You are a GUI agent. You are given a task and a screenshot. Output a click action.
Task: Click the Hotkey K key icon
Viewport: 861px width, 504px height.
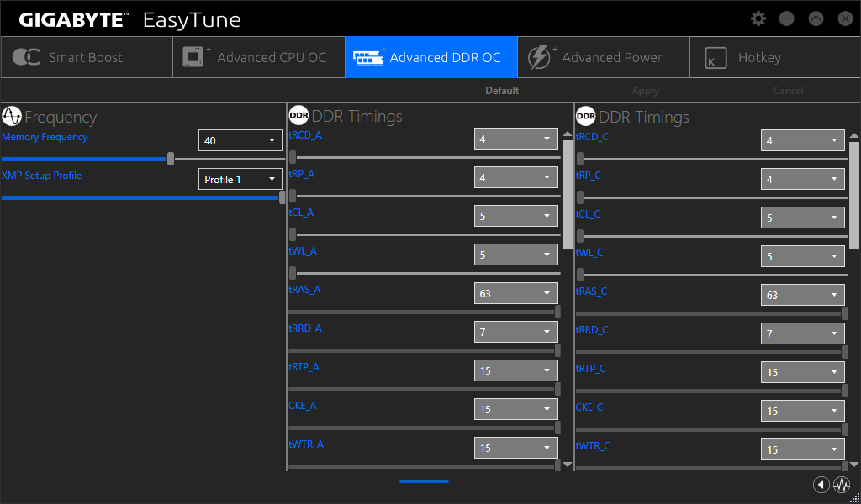tap(716, 58)
